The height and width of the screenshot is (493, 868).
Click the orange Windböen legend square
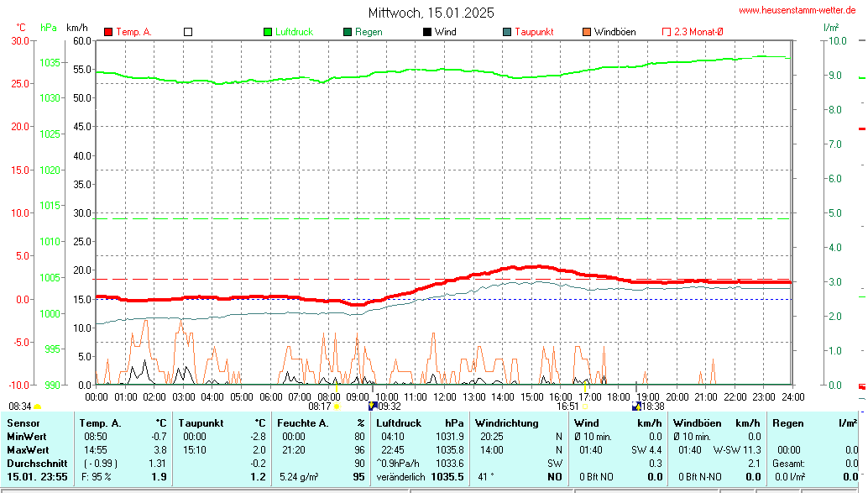tap(586, 32)
